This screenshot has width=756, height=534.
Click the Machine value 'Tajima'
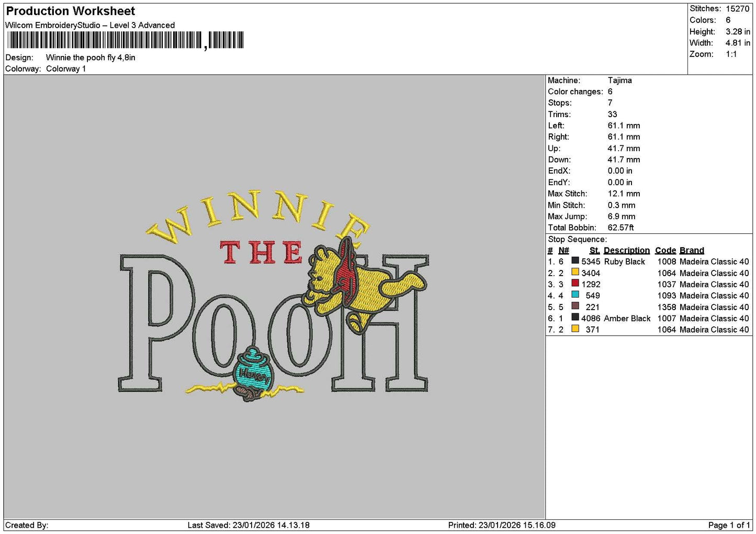pos(620,81)
